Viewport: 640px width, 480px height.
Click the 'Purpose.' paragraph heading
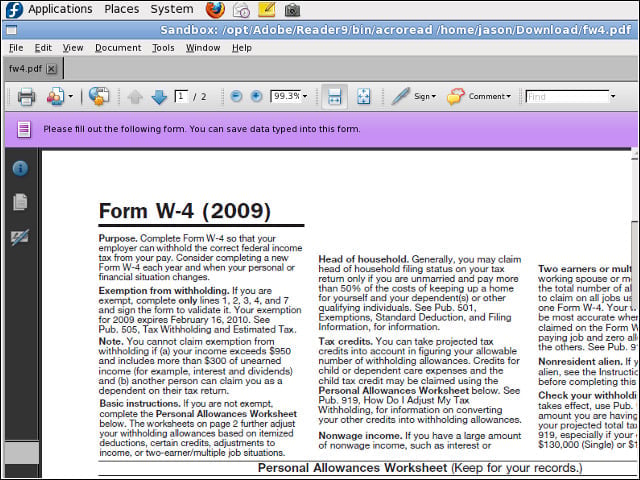pyautogui.click(x=118, y=238)
